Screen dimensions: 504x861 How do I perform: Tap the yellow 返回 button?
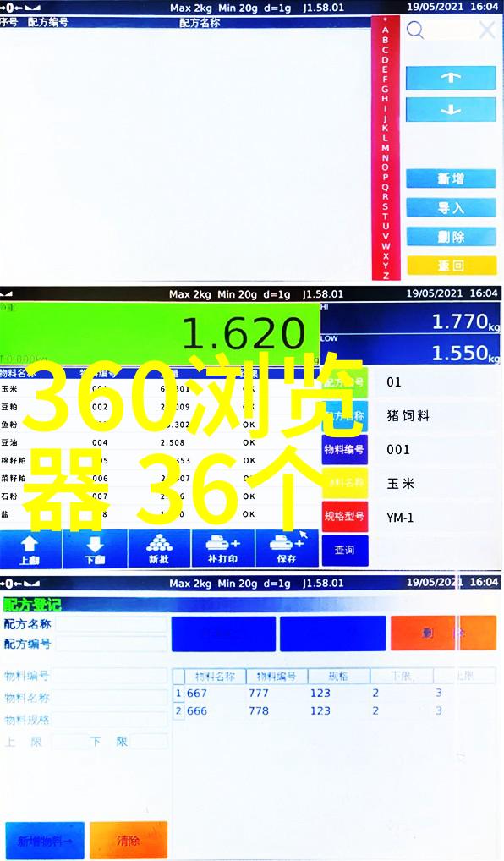click(x=451, y=266)
